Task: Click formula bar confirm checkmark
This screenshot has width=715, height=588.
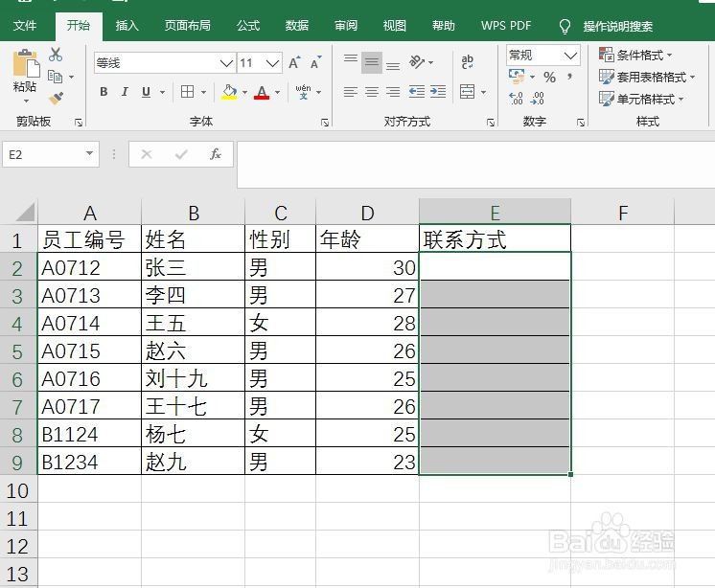Action: [181, 154]
